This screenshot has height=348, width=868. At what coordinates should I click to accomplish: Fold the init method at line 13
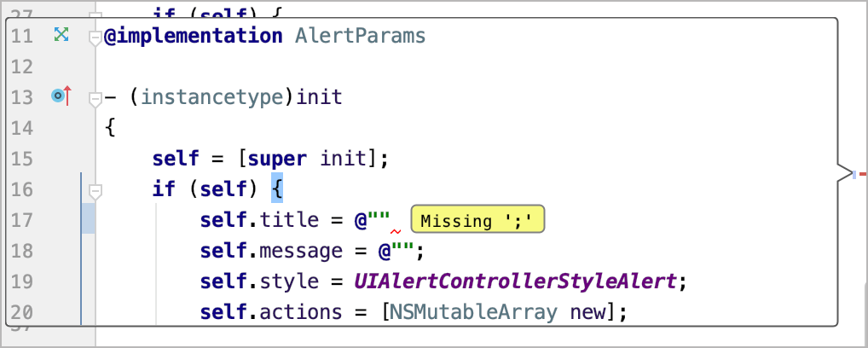coord(95,100)
